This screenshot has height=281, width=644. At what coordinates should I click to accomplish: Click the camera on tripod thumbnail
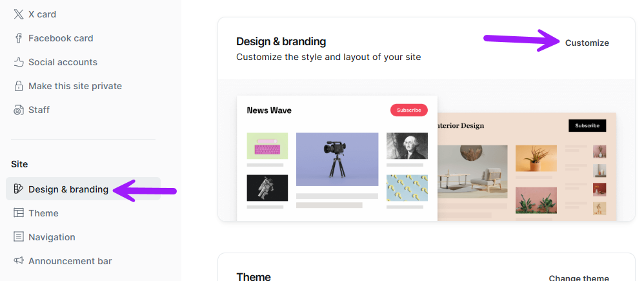337,159
